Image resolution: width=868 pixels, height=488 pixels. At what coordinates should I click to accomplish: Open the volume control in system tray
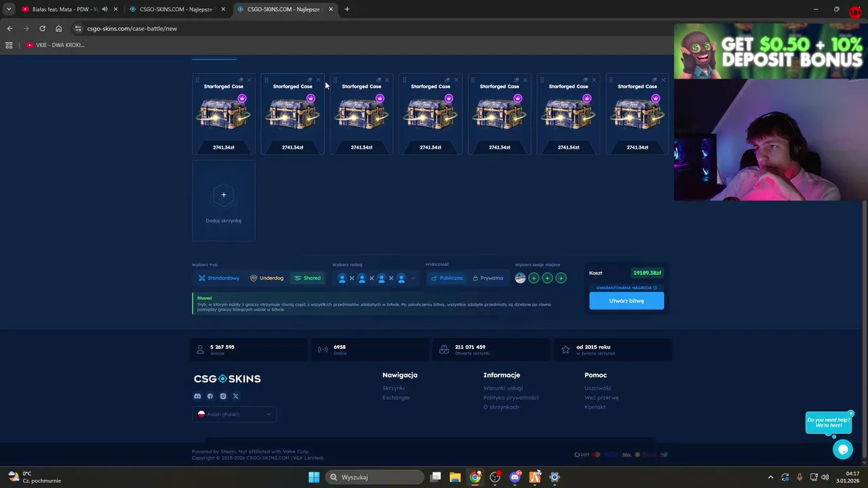825,477
